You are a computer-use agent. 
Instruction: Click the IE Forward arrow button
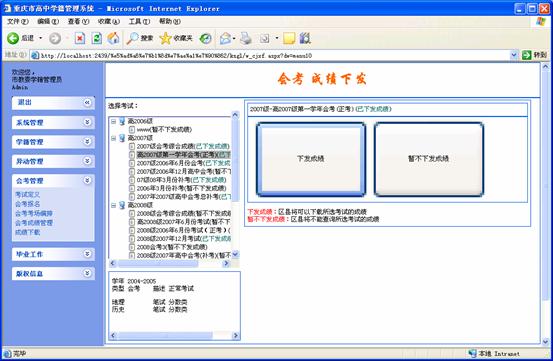tap(55, 38)
